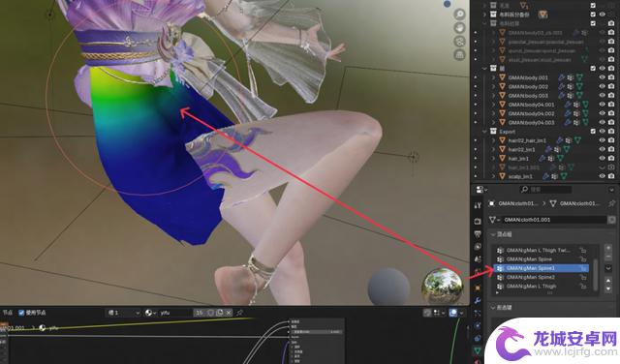
Task: Click the mesh name field GMAN:cloth01.001
Action: [x=554, y=220]
